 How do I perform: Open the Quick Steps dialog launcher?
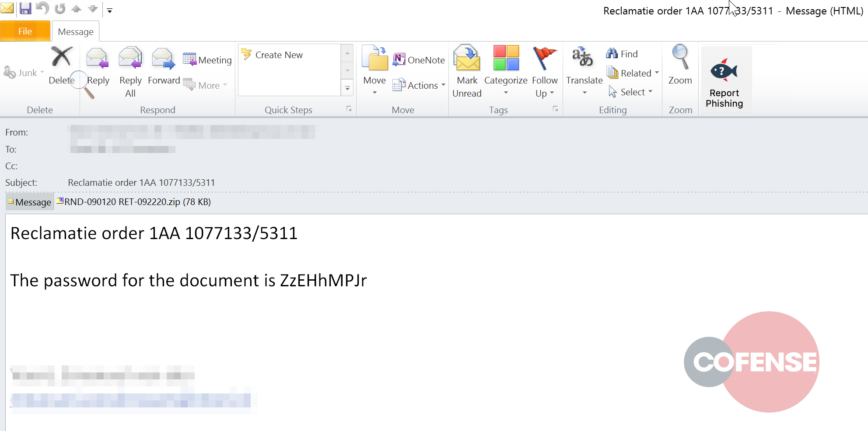pos(349,109)
